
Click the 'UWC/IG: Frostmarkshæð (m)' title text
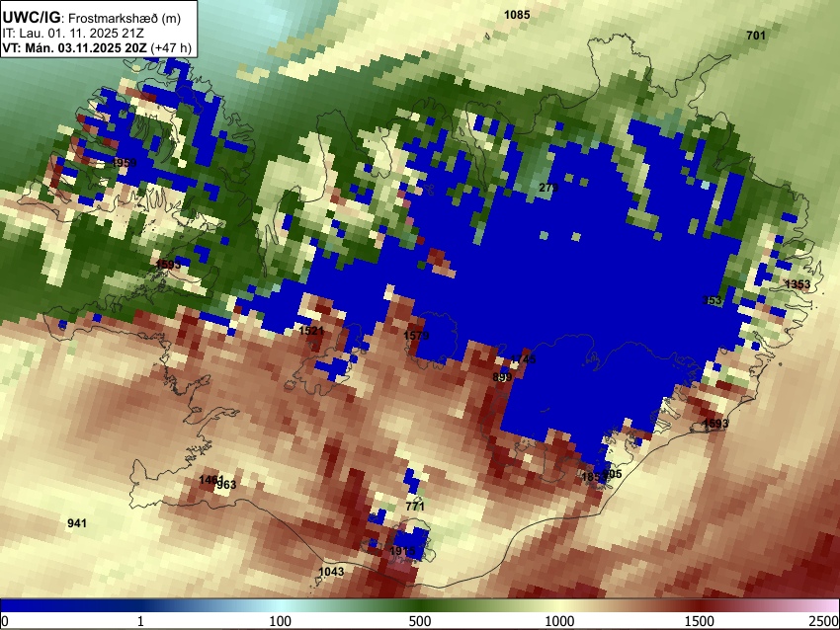tap(92, 18)
